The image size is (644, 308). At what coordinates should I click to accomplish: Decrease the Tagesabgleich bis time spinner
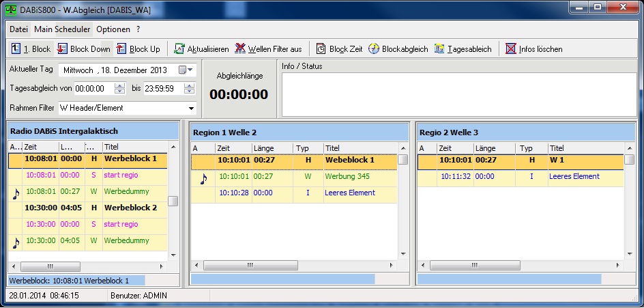(x=189, y=91)
